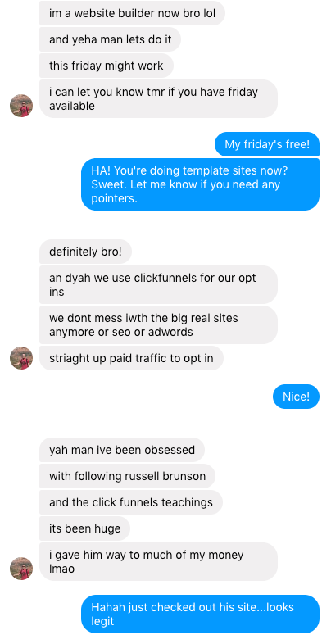
Task: Select 'yah man ive been obsessed' message
Action: tap(122, 450)
